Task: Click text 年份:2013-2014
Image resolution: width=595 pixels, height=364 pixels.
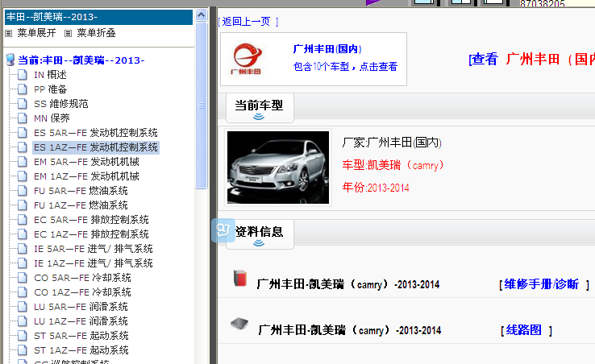Action: (376, 188)
